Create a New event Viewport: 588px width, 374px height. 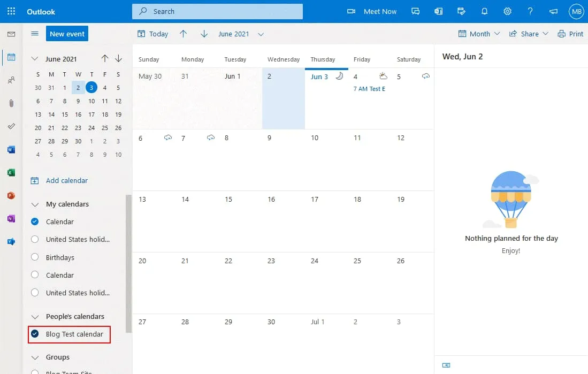[x=67, y=34]
